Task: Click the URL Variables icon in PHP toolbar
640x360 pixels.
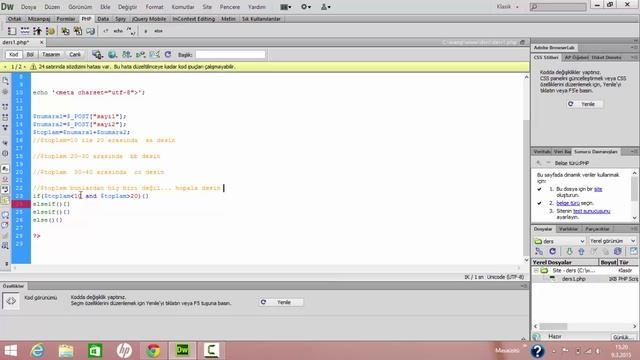Action: [x=25, y=31]
